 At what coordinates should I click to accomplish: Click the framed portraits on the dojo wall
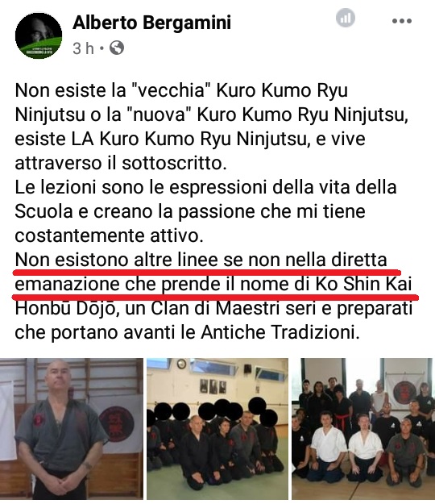tap(213, 387)
